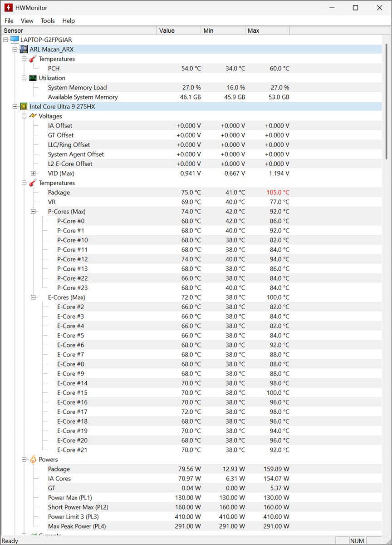Screen dimensions: 392x545
Task: Click the HWMonitor lightning bolt app icon
Action: [8, 8]
